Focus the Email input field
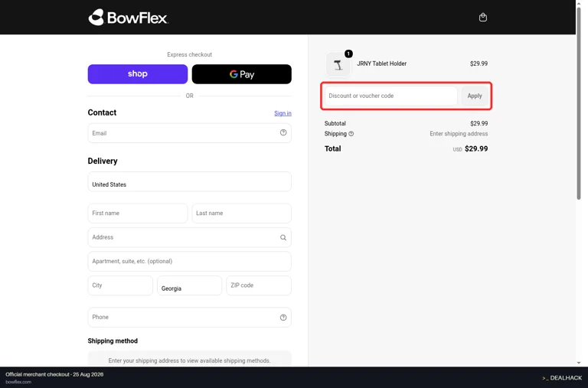Image resolution: width=588 pixels, height=388 pixels. pos(189,133)
